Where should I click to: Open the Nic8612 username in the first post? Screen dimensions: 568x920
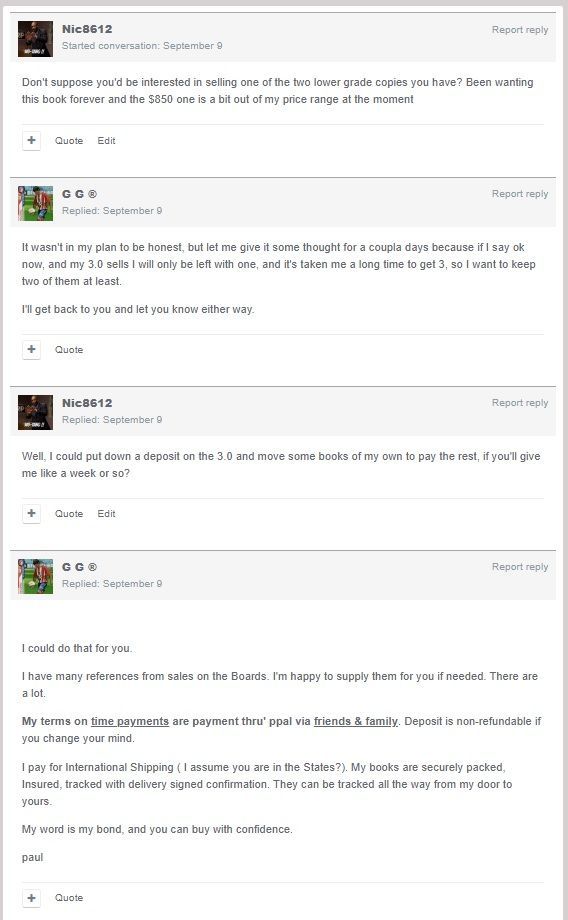(x=87, y=29)
